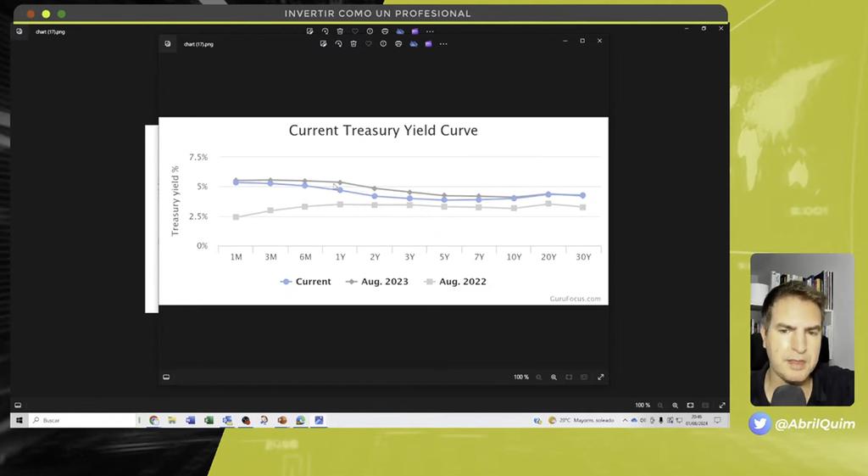Zoom in using front window magnifier plus
868x476 pixels.
[x=554, y=377]
